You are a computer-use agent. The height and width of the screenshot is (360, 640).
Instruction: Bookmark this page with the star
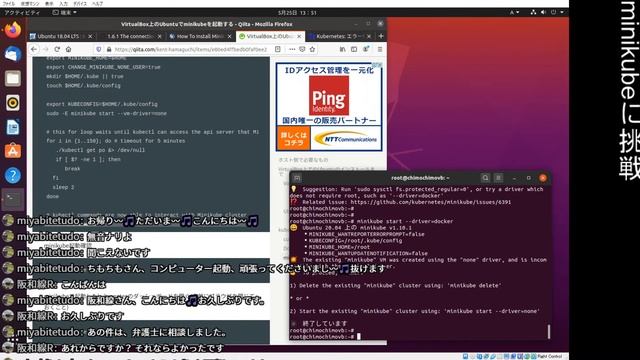coord(312,49)
